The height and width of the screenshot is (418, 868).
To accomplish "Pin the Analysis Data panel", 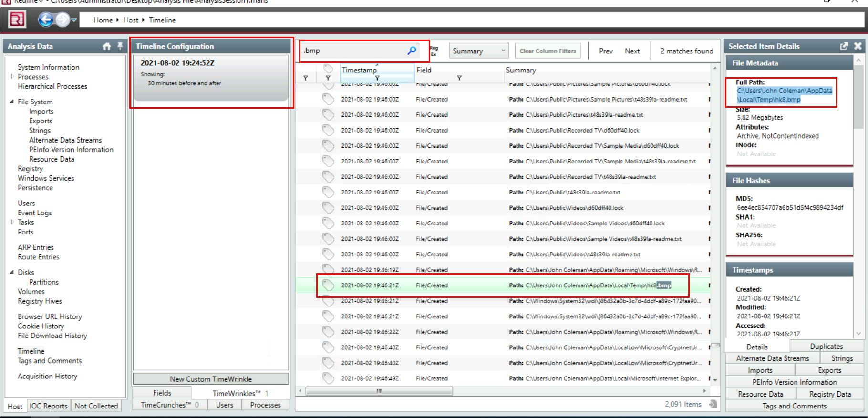I will coord(120,46).
